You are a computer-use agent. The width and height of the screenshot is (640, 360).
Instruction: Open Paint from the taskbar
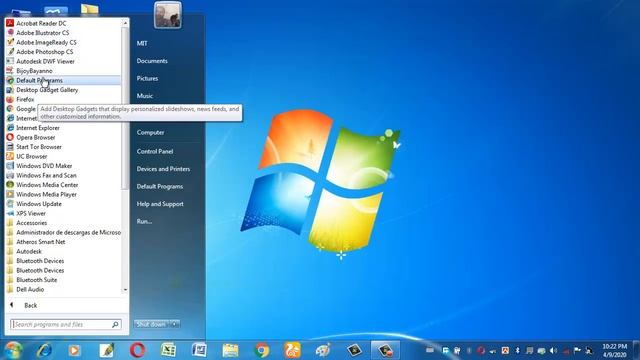point(323,350)
